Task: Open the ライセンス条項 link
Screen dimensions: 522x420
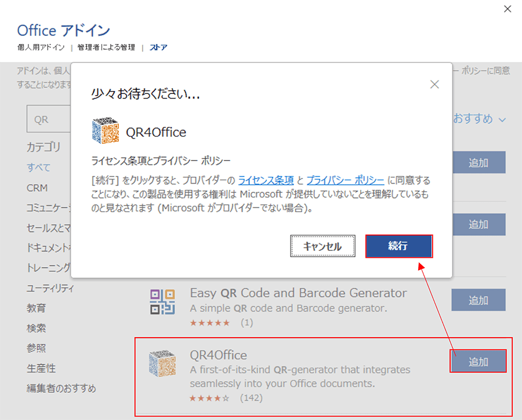Action: tap(266, 180)
